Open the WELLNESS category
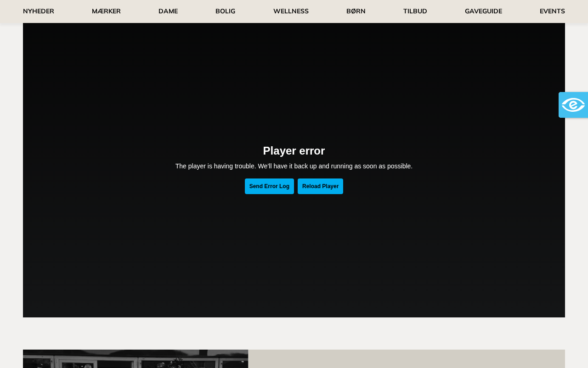Screen dimensions: 588x368 (291, 11)
